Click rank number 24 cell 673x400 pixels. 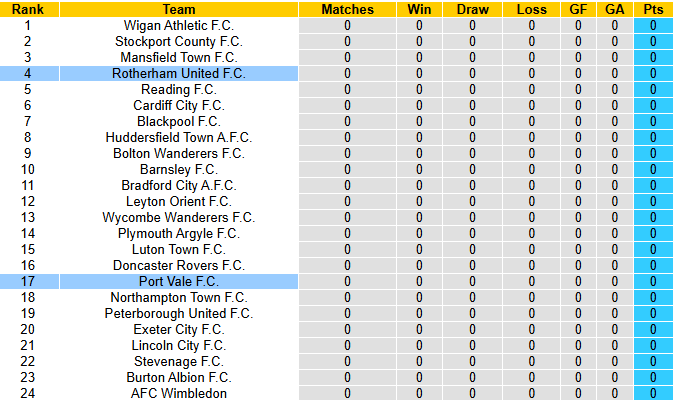(x=28, y=393)
